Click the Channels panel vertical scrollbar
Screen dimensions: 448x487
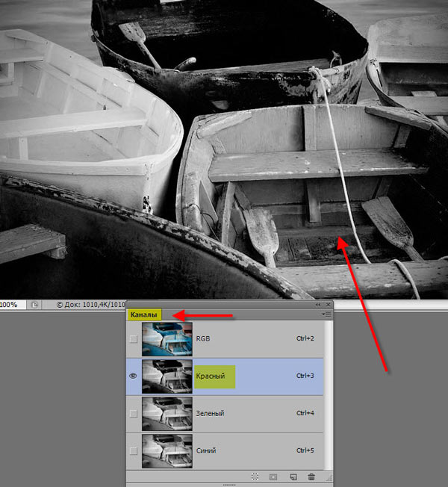click(x=328, y=395)
